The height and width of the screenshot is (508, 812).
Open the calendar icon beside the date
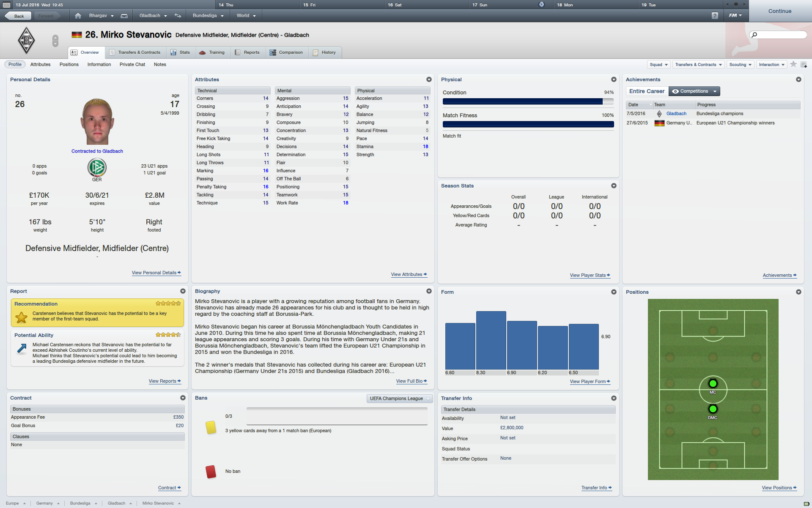(x=6, y=5)
